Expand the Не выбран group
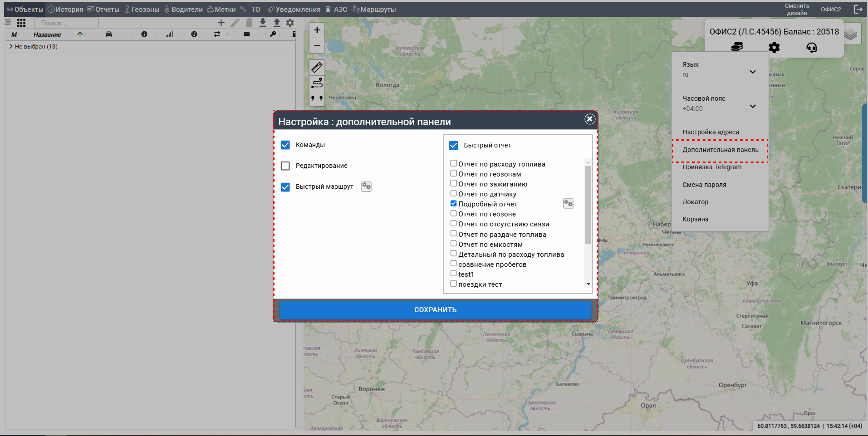 tap(11, 46)
